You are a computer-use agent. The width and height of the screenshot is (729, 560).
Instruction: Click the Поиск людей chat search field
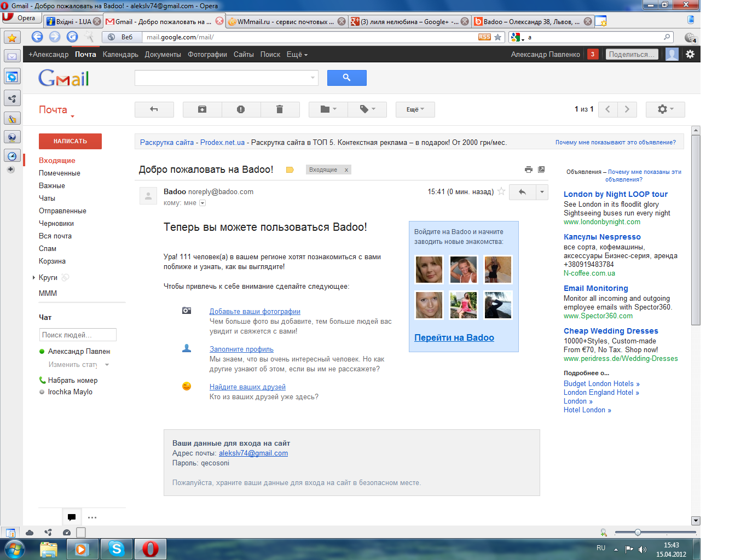pyautogui.click(x=78, y=335)
